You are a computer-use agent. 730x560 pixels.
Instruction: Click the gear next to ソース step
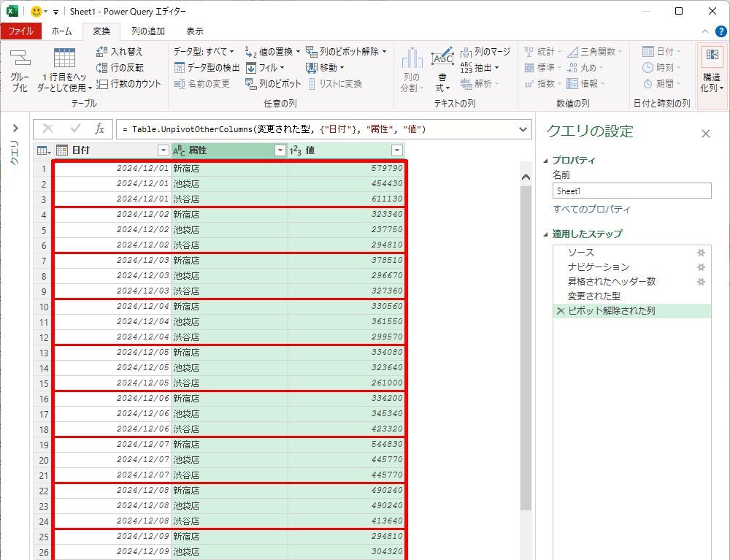click(x=701, y=253)
